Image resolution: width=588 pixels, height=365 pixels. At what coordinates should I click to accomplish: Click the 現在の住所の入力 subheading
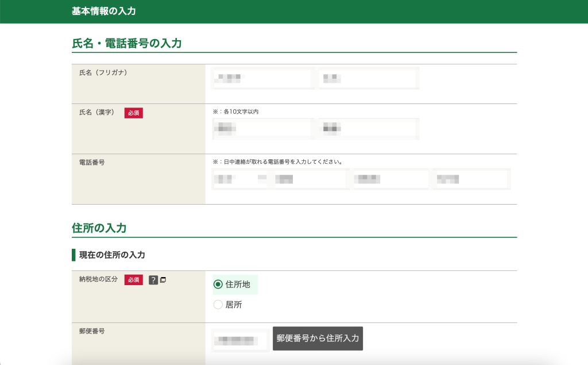[112, 255]
